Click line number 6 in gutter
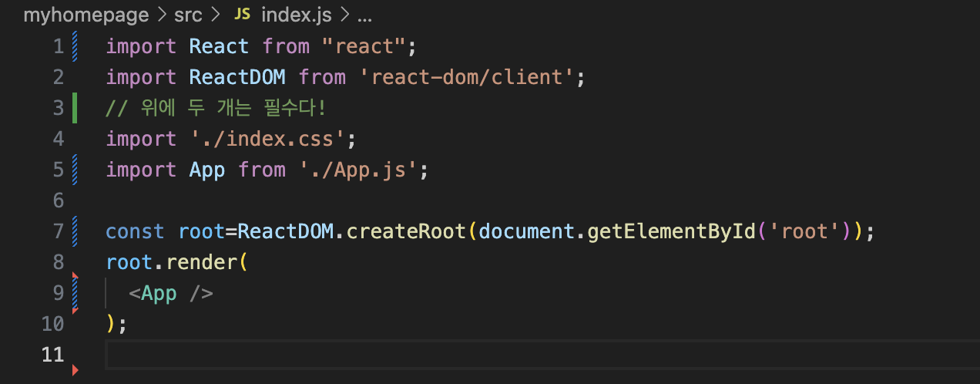The height and width of the screenshot is (384, 980). point(59,200)
